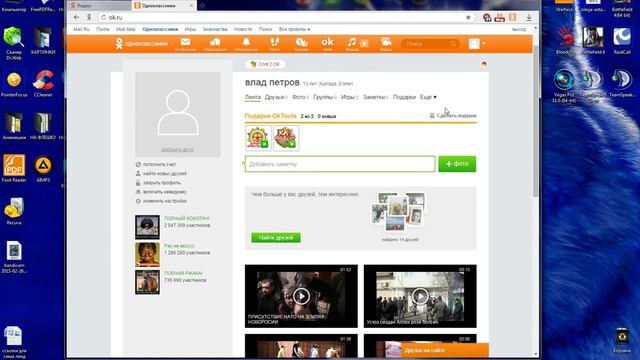Open RaidCall desktop icon
Viewport: 640px width, 360px height.
tap(622, 41)
